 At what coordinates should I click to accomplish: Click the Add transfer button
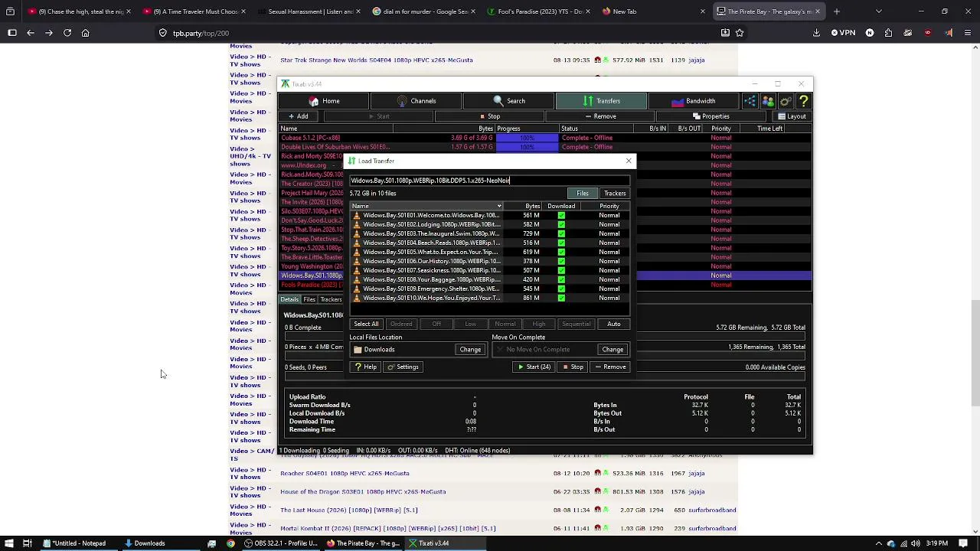299,116
